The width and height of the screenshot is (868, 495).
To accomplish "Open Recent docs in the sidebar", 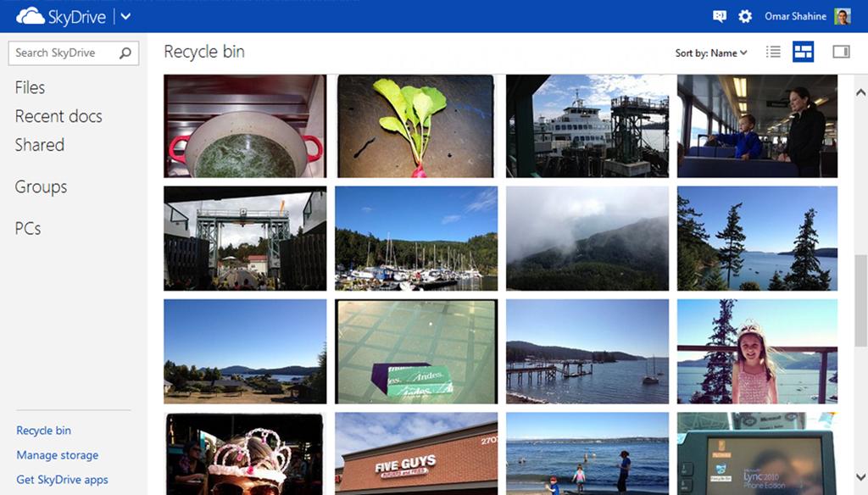I will (x=58, y=116).
